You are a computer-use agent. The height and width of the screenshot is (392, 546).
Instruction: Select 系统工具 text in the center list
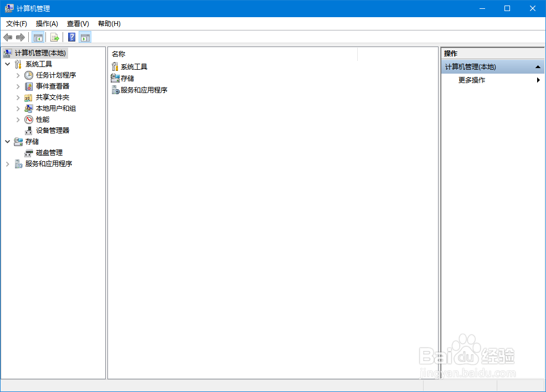click(x=134, y=66)
